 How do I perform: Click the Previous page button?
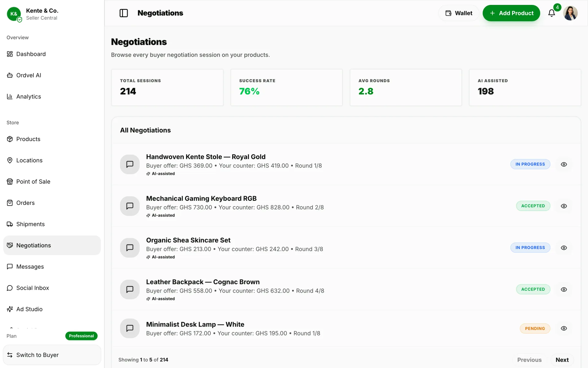click(x=529, y=360)
